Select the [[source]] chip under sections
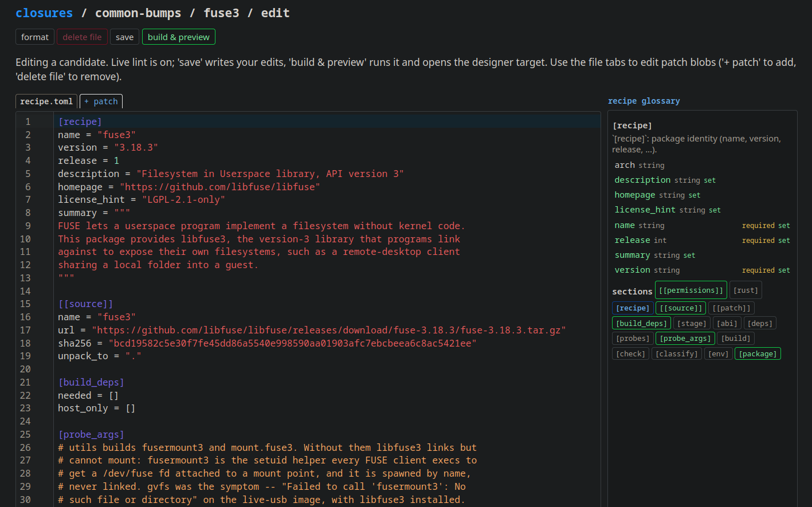 click(681, 308)
